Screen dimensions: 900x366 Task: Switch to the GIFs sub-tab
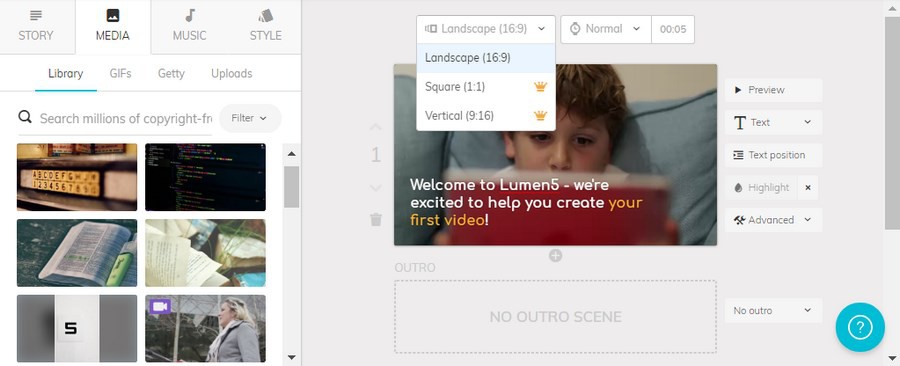click(x=121, y=73)
